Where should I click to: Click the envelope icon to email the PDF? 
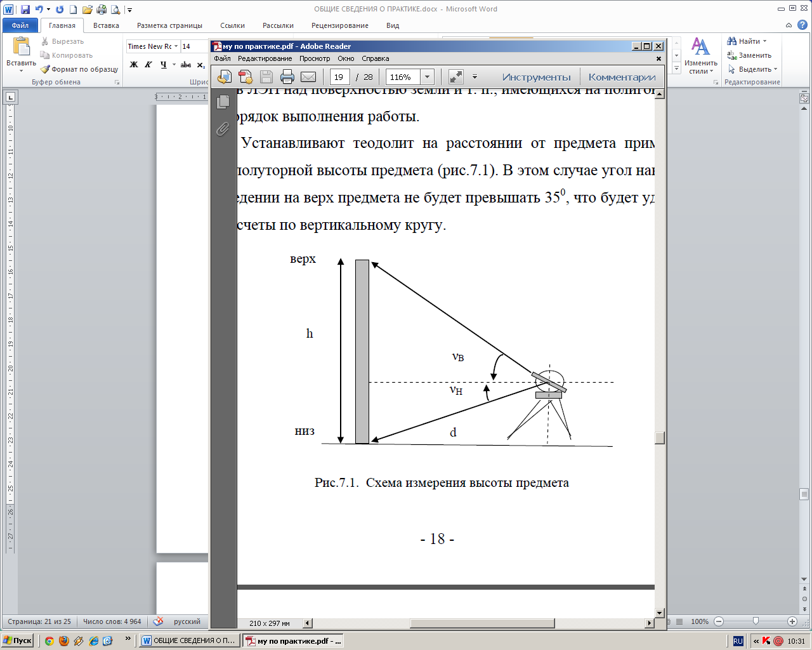[308, 77]
